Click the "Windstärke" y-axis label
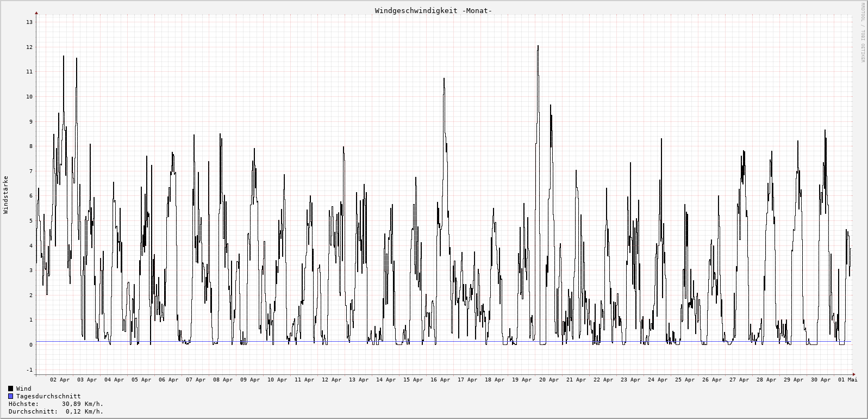The height and width of the screenshot is (419, 868). point(5,194)
